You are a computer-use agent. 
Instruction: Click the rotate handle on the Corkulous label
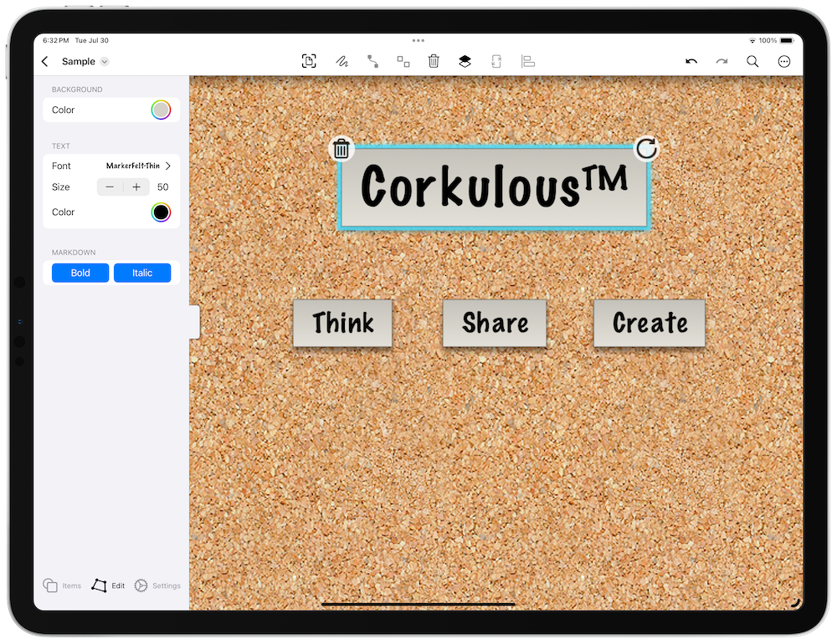click(646, 148)
